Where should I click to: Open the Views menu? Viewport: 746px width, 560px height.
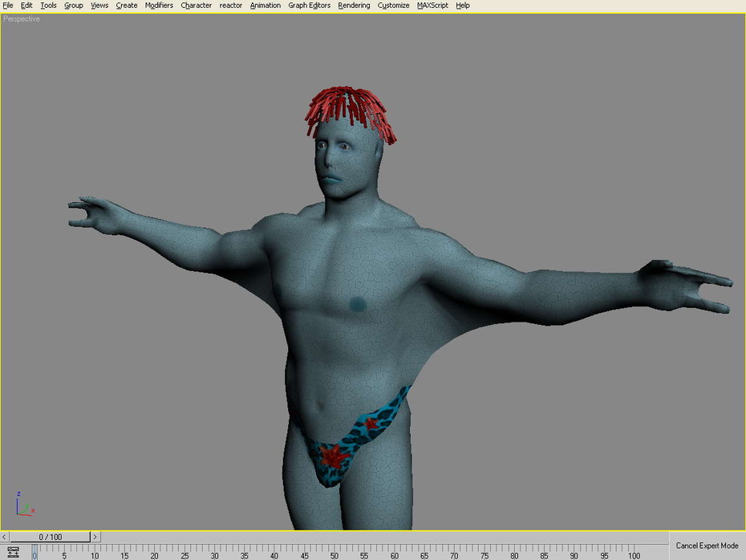click(x=99, y=6)
